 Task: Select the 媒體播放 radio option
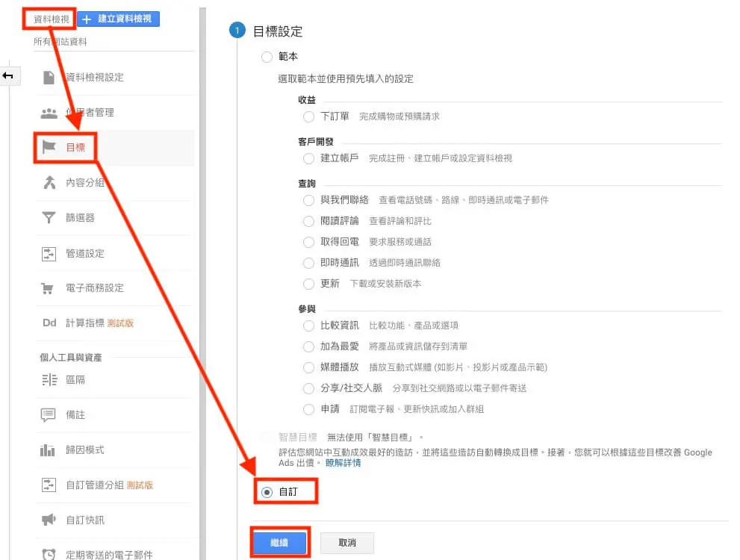point(308,367)
